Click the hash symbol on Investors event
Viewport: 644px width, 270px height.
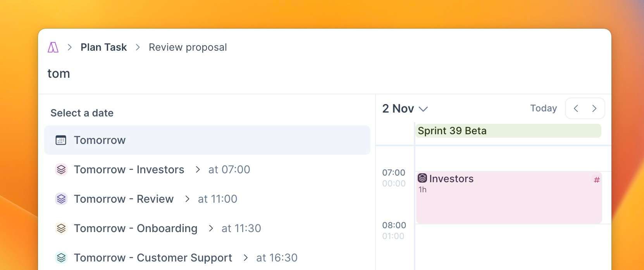[x=597, y=180]
